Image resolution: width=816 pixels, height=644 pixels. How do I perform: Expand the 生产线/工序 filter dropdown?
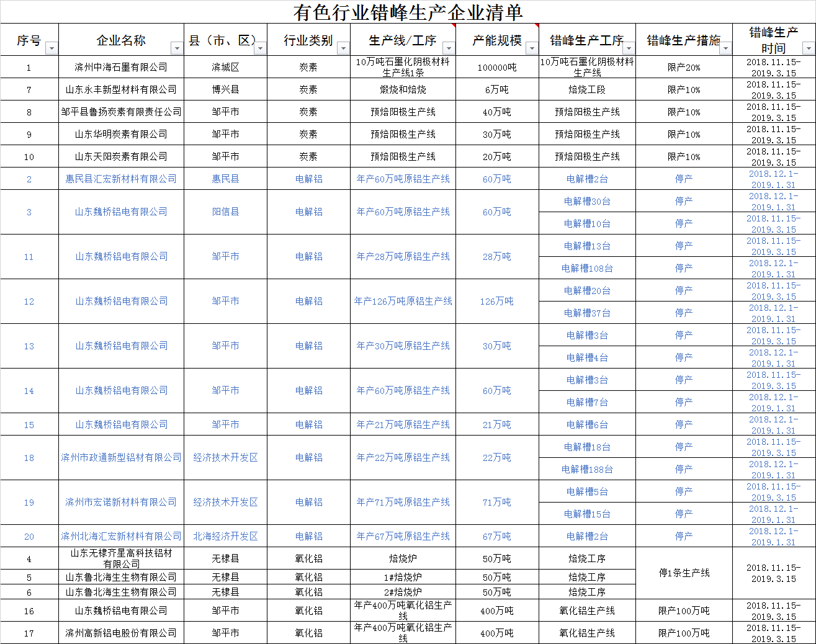click(449, 48)
